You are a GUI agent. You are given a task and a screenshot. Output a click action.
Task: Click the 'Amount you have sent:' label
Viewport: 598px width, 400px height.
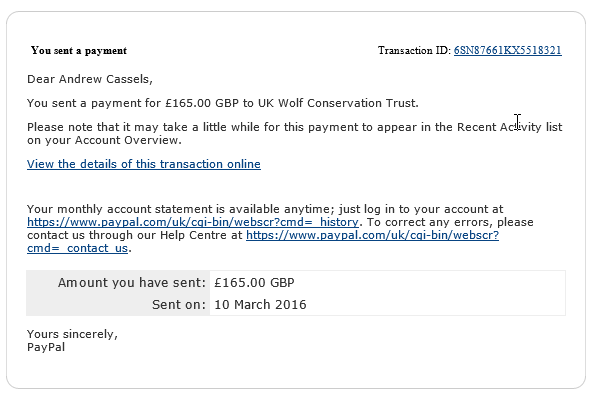tap(132, 283)
